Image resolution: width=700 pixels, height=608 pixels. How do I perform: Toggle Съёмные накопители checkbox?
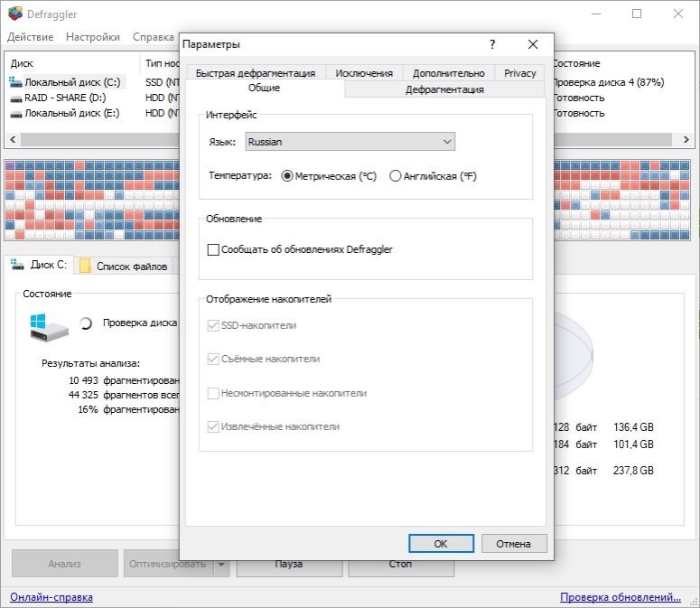point(213,359)
